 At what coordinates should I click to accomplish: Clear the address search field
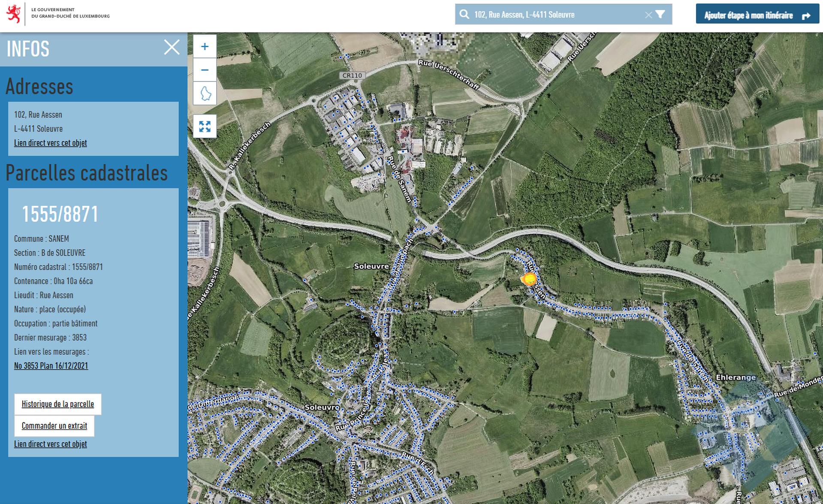click(648, 15)
